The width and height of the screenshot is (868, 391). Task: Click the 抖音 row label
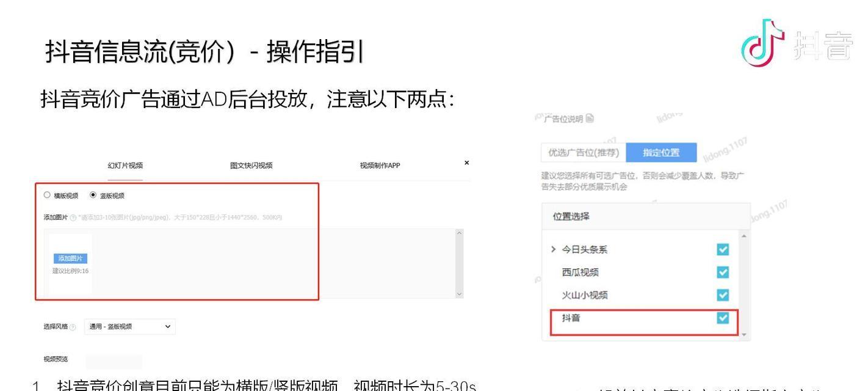(x=571, y=318)
